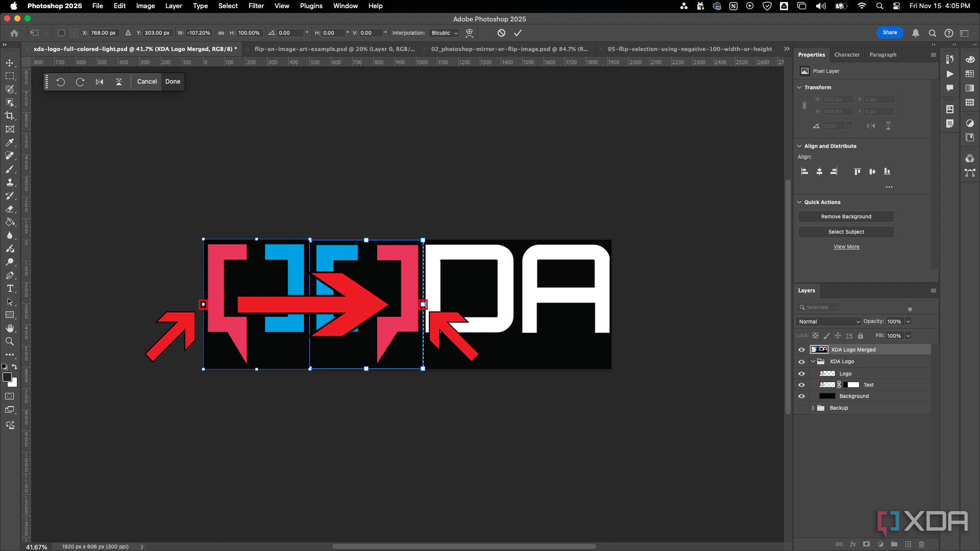Toggle the reference point checkbox in options bar

[61, 33]
